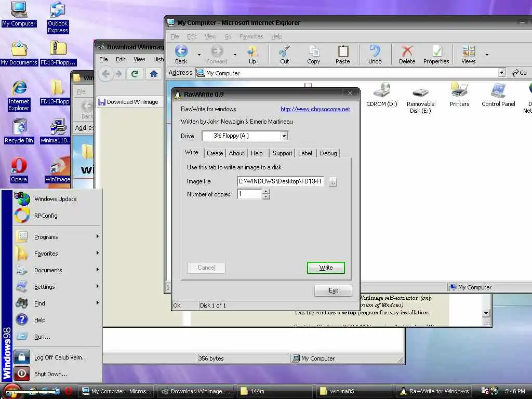Select the CDROM (D:) drive icon
This screenshot has width=532, height=399.
[382, 95]
